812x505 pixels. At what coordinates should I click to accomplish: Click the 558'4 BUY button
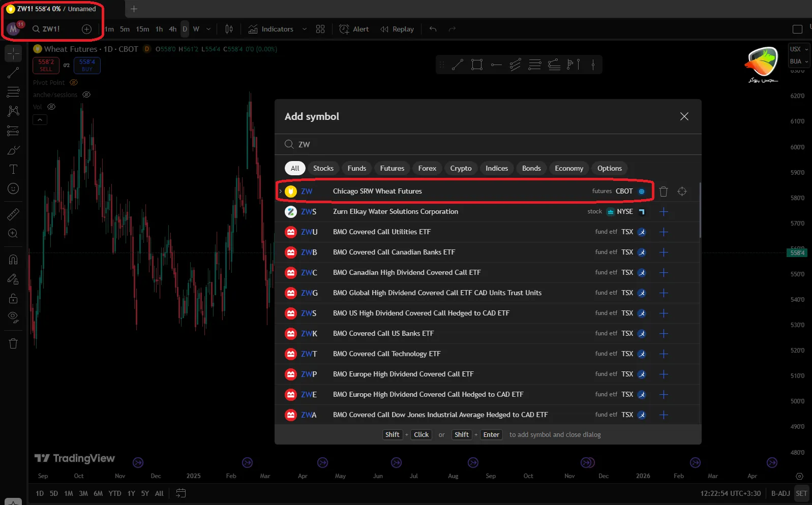coord(87,65)
